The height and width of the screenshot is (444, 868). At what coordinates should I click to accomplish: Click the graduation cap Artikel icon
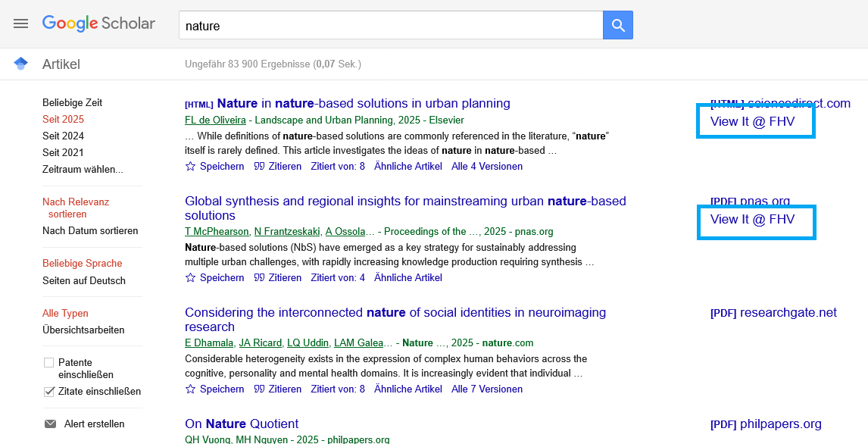tap(21, 64)
